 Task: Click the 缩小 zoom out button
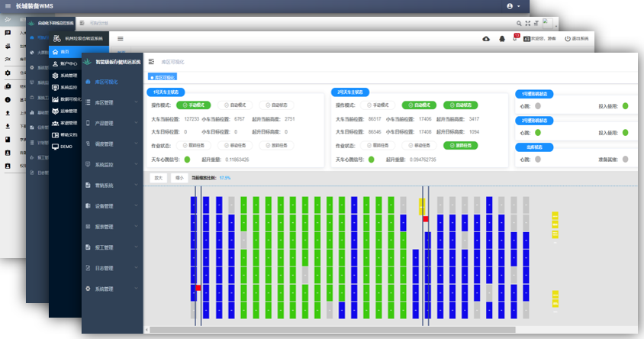(x=179, y=177)
